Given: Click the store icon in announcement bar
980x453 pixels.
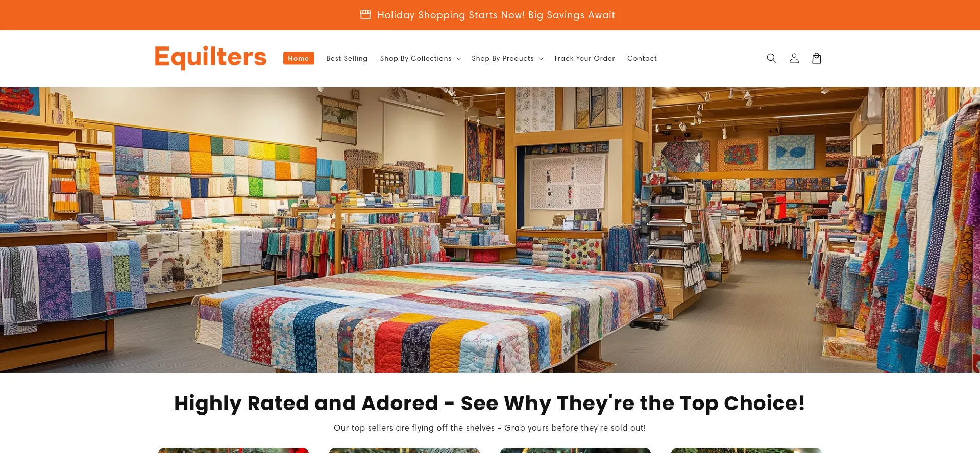Looking at the screenshot, I should [x=365, y=15].
